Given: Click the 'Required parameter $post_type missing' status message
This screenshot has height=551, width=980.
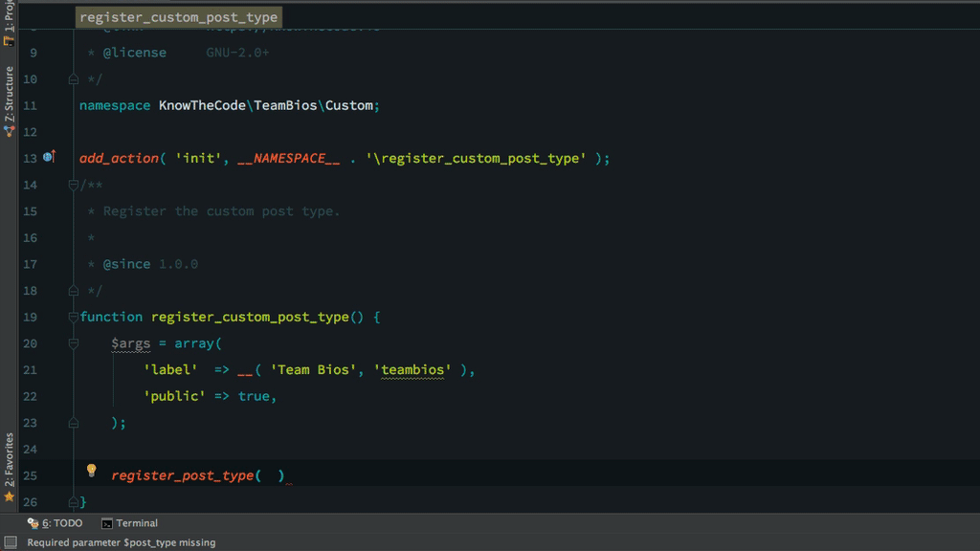Looking at the screenshot, I should click(122, 542).
